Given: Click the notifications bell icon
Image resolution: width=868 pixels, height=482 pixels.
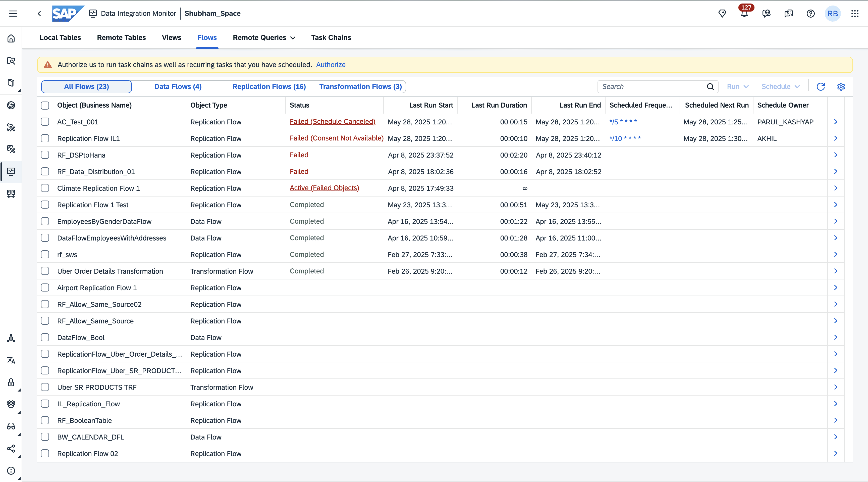Looking at the screenshot, I should 744,14.
